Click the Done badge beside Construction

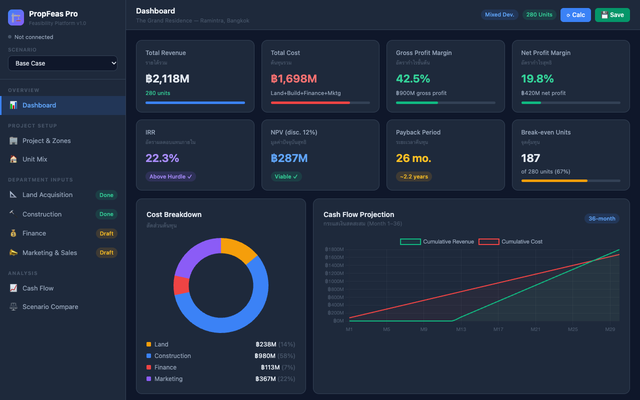[x=106, y=214]
